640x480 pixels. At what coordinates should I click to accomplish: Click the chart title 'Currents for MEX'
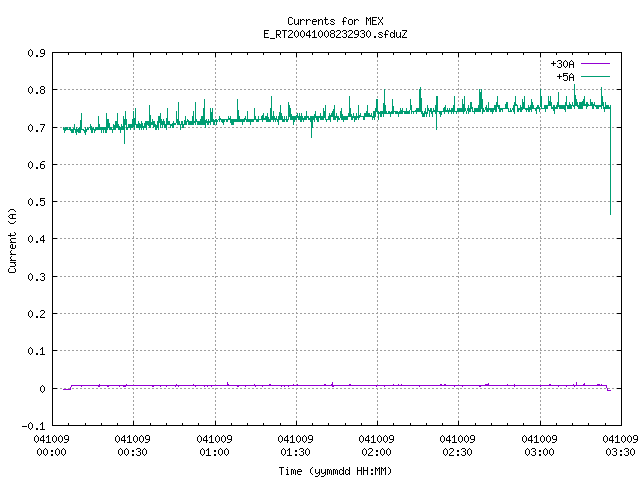coord(335,21)
